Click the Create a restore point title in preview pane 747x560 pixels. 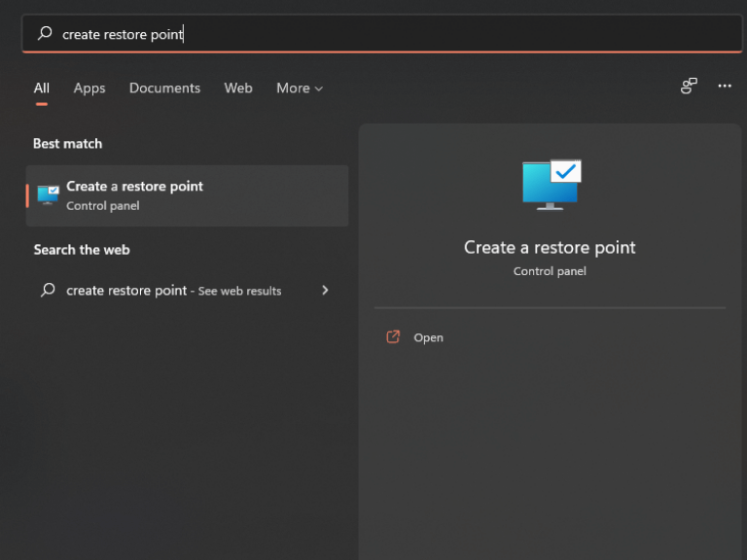click(x=550, y=247)
